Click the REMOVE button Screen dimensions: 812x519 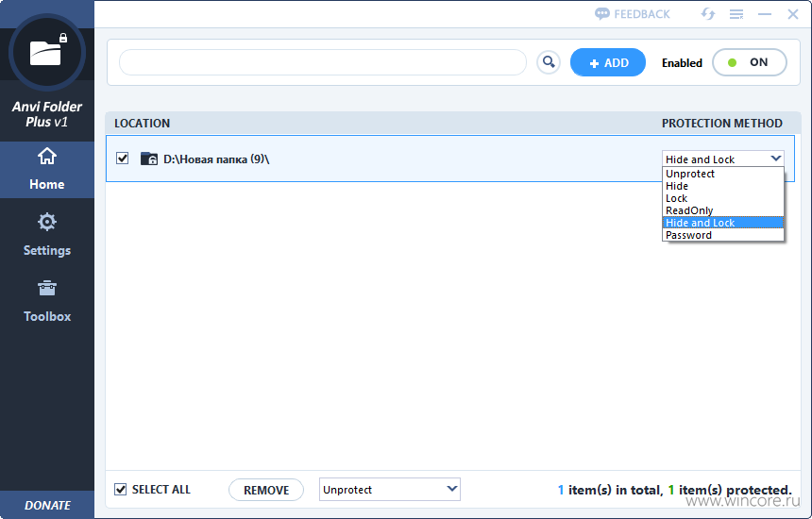(x=266, y=490)
